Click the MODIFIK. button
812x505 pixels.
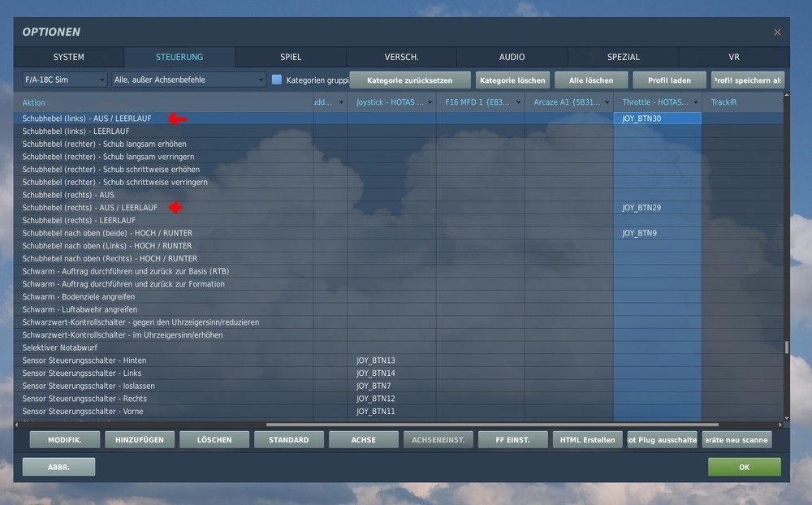click(x=65, y=440)
